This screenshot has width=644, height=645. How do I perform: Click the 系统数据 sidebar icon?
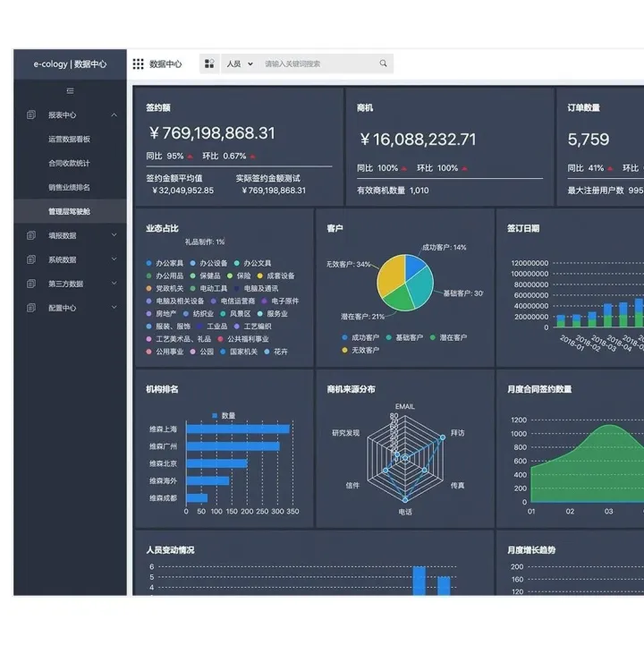[x=31, y=259]
